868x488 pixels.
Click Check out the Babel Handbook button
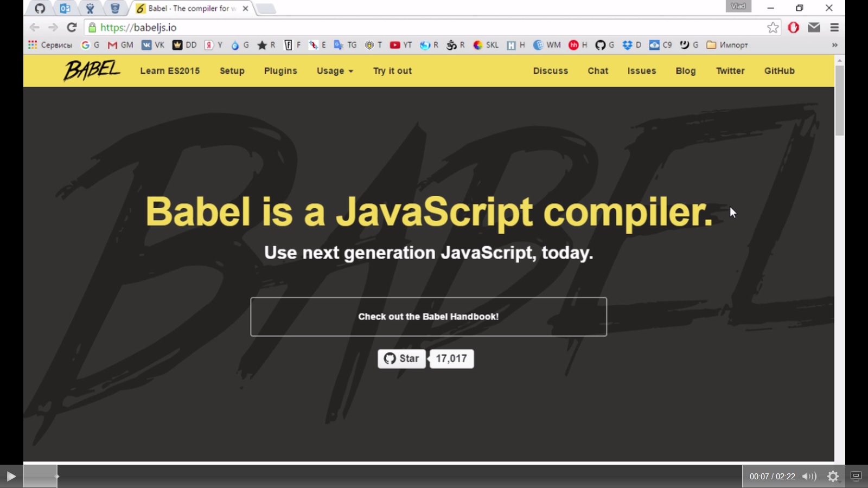pyautogui.click(x=429, y=317)
